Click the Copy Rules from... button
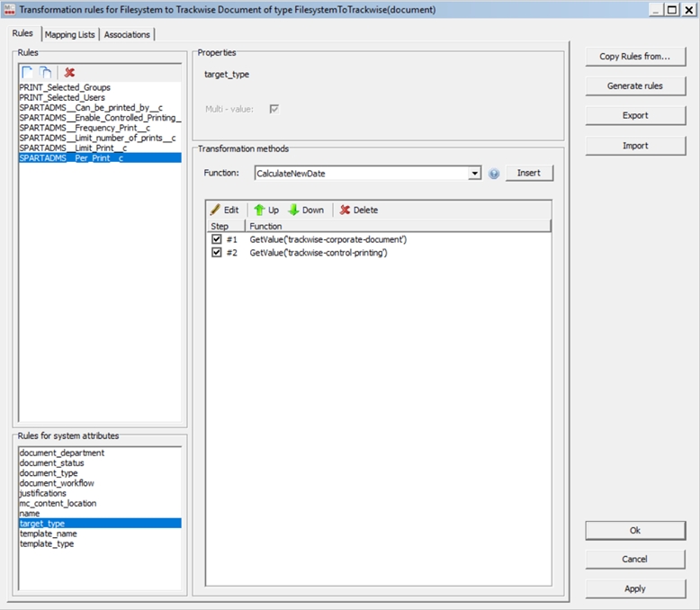 point(634,57)
